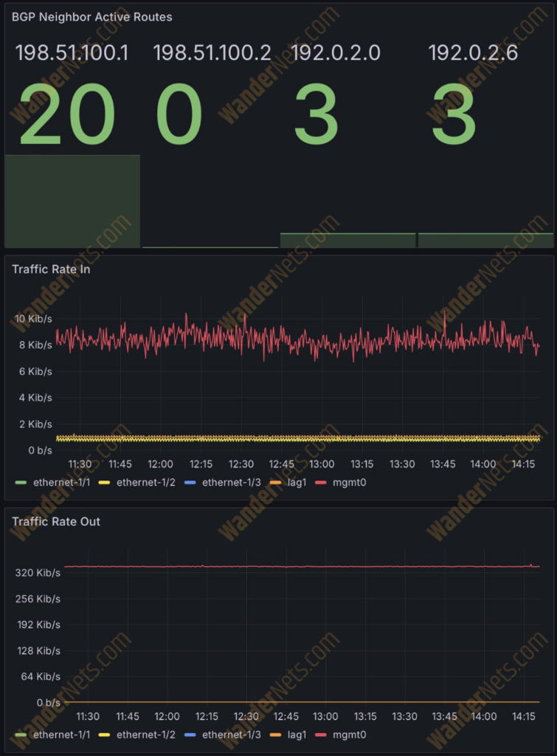Select the 198.51.100.1 neighbor stat value 20
The width and height of the screenshot is (557, 756).
67,114
